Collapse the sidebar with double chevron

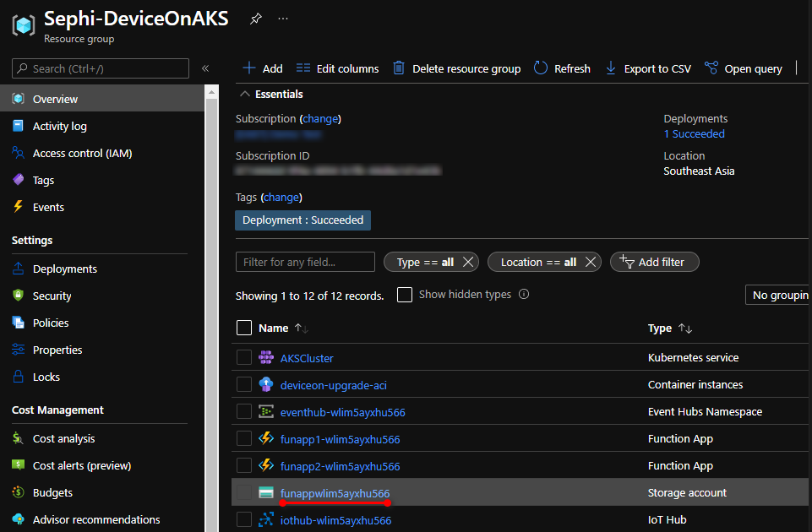[205, 68]
